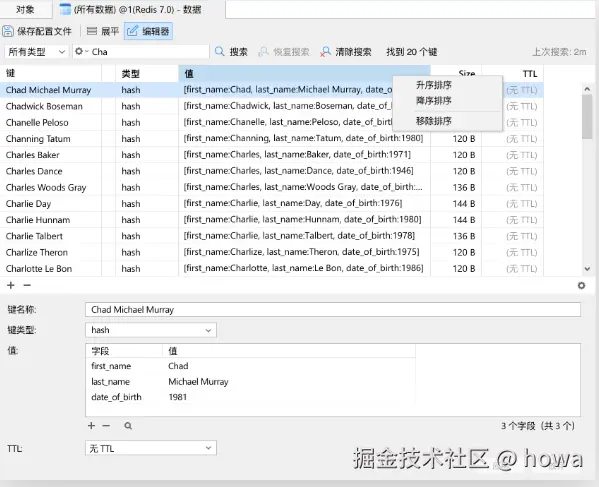The image size is (599, 487).
Task: Click the scrollbar down arrow of key list
Action: click(587, 269)
